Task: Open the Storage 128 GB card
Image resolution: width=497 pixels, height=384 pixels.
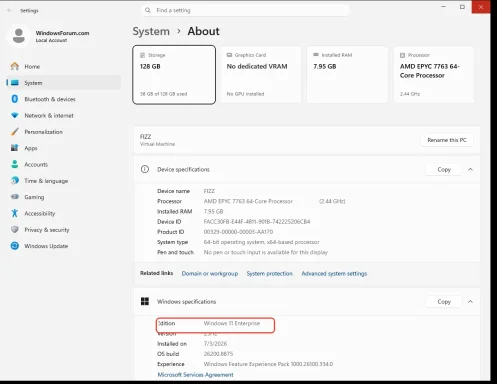Action: pos(174,75)
